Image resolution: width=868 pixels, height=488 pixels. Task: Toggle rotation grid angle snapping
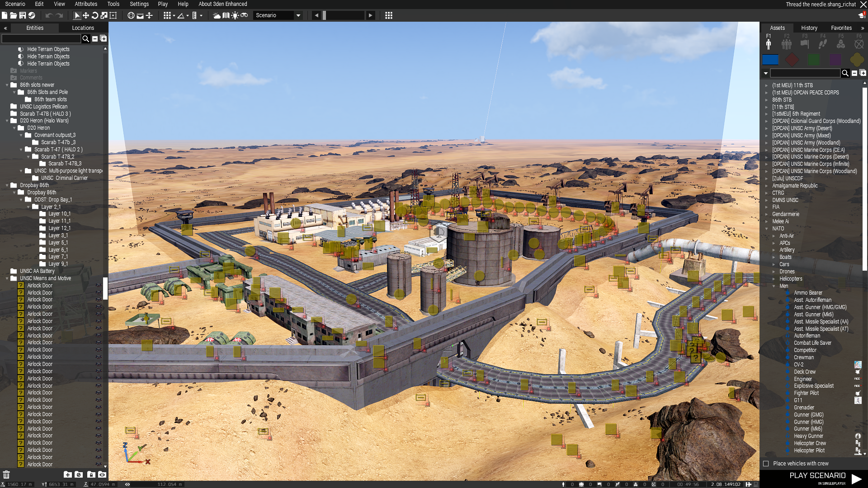[181, 15]
